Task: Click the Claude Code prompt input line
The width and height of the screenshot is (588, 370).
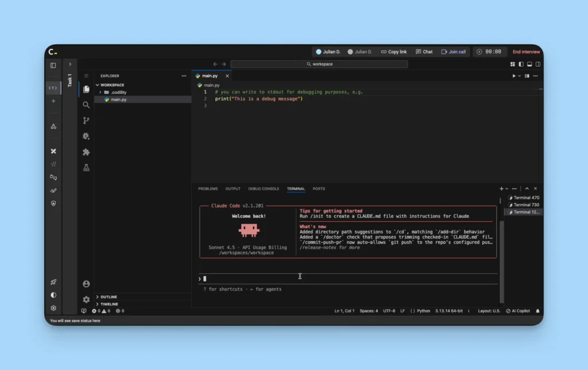Action: tap(348, 279)
